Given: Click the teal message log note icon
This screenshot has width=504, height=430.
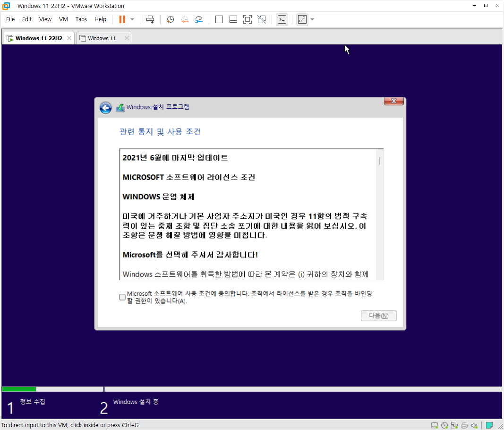Looking at the screenshot, I should tap(489, 425).
